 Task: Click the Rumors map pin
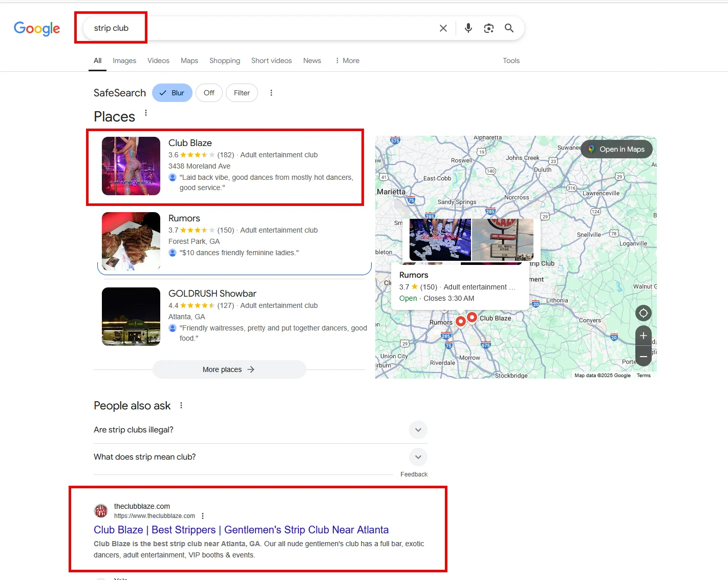(x=461, y=321)
